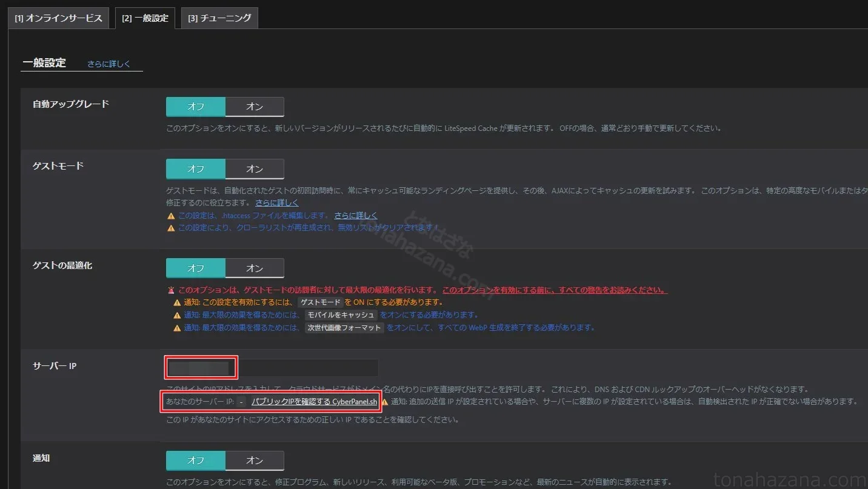Click さらに詳しく link beside 一般設定 heading
Image resolution: width=868 pixels, height=489 pixels.
tap(109, 64)
